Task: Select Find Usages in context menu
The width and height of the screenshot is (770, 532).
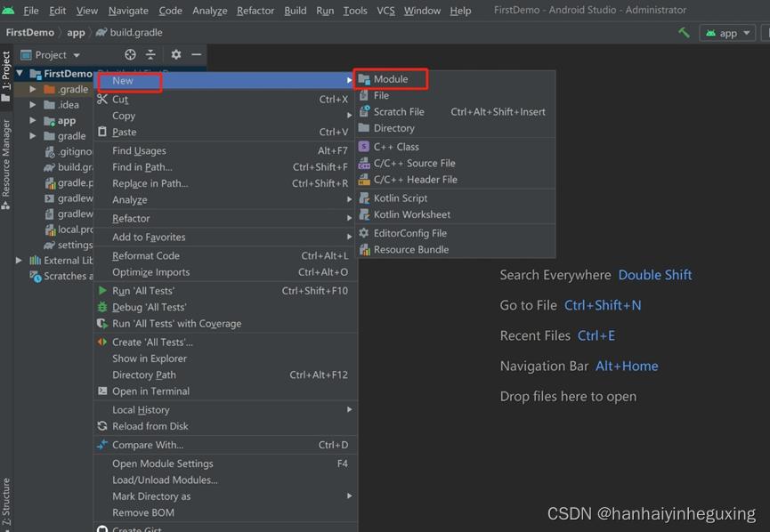Action: point(225,150)
